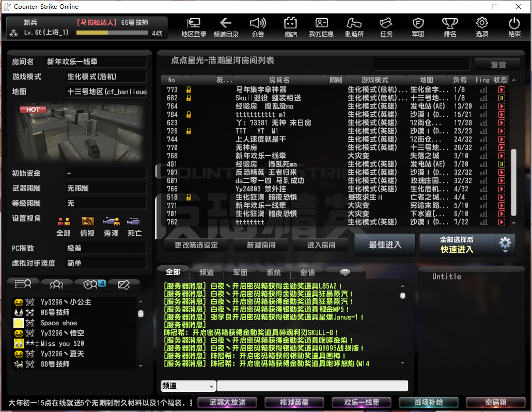
Task: Select the 系统 chat tab
Action: click(x=274, y=272)
